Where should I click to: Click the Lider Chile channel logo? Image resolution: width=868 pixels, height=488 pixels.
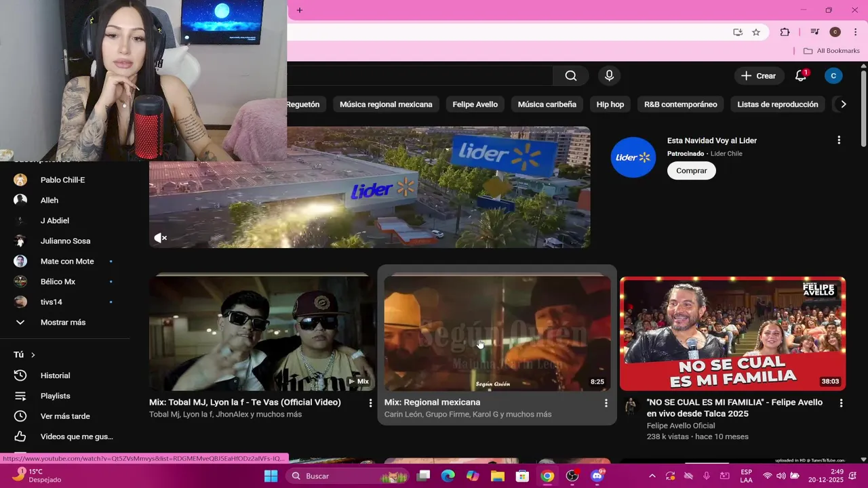(633, 157)
